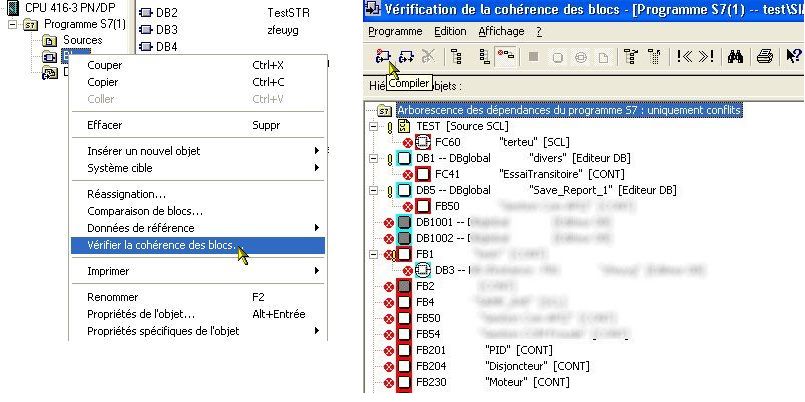This screenshot has height=402, width=805.
Task: Select DB1 "divers" row
Action: click(523, 159)
